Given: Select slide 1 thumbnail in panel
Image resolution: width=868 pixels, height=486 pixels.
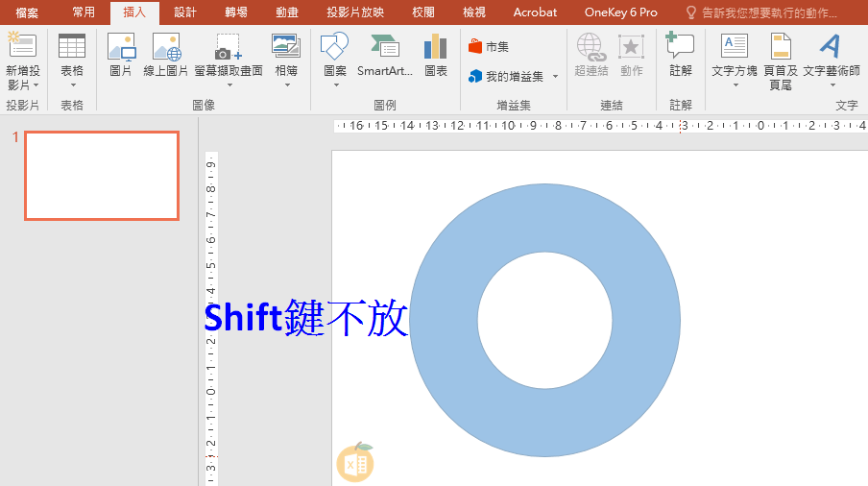Looking at the screenshot, I should tap(102, 176).
